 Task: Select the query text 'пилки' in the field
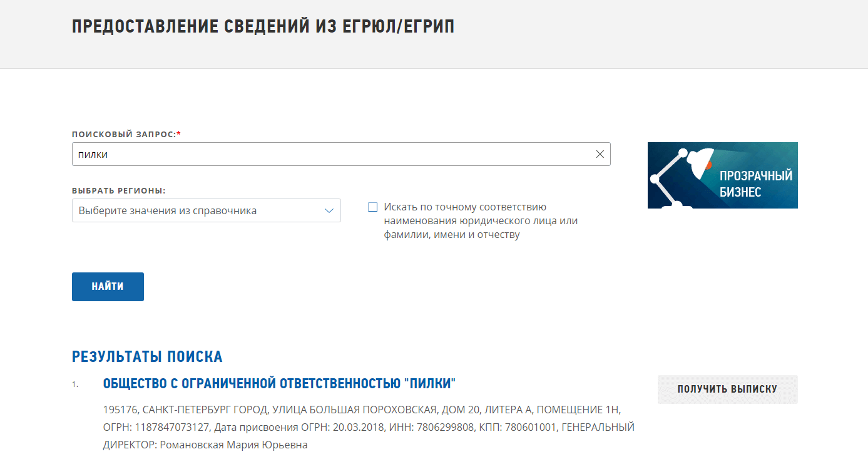[94, 154]
